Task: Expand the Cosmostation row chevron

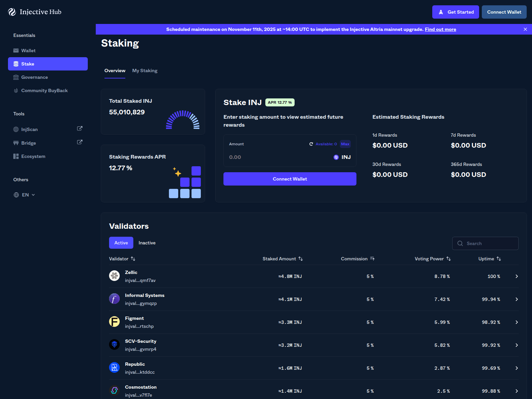Action: tap(517, 391)
